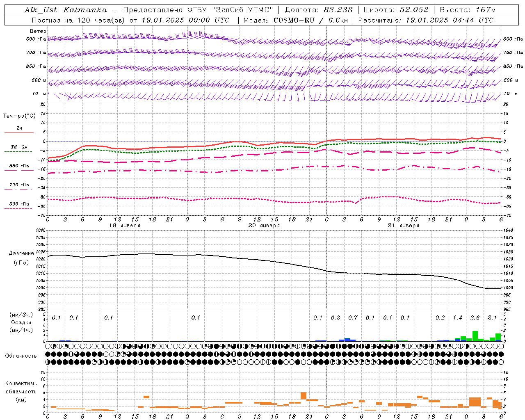Click the 1.4 precipitation value
The width and height of the screenshot is (525, 420).
click(457, 317)
